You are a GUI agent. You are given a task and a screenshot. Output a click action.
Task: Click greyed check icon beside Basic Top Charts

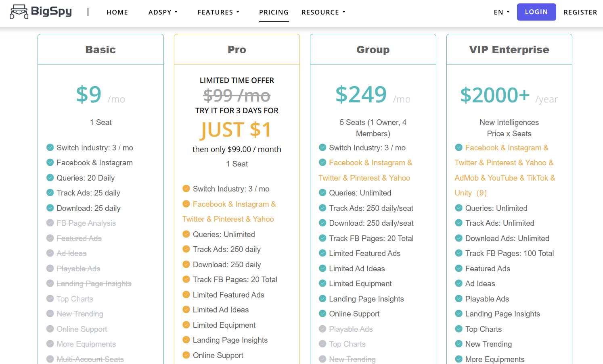tap(50, 299)
